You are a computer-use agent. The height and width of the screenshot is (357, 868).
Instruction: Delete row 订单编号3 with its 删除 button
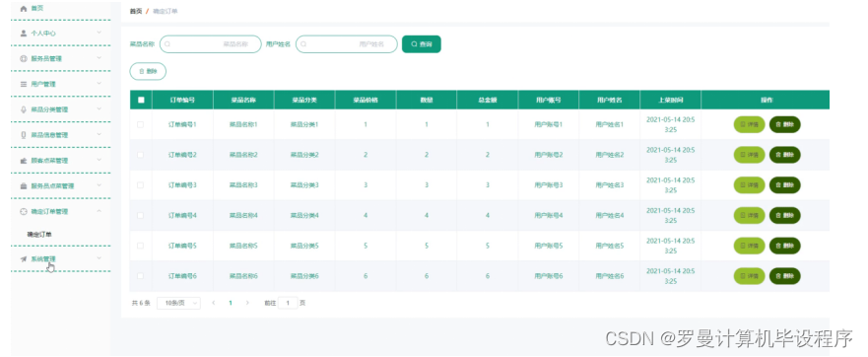pos(784,185)
